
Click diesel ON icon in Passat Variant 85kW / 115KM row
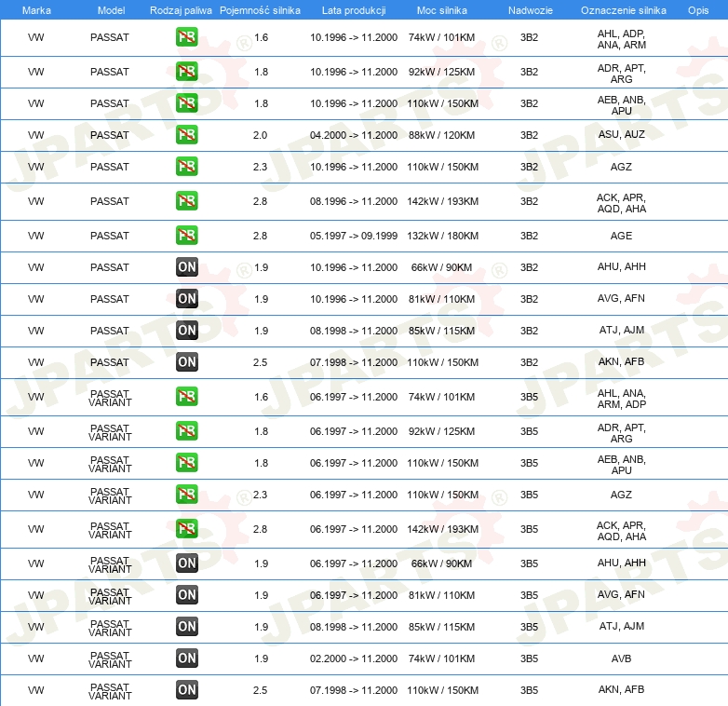coord(186,626)
